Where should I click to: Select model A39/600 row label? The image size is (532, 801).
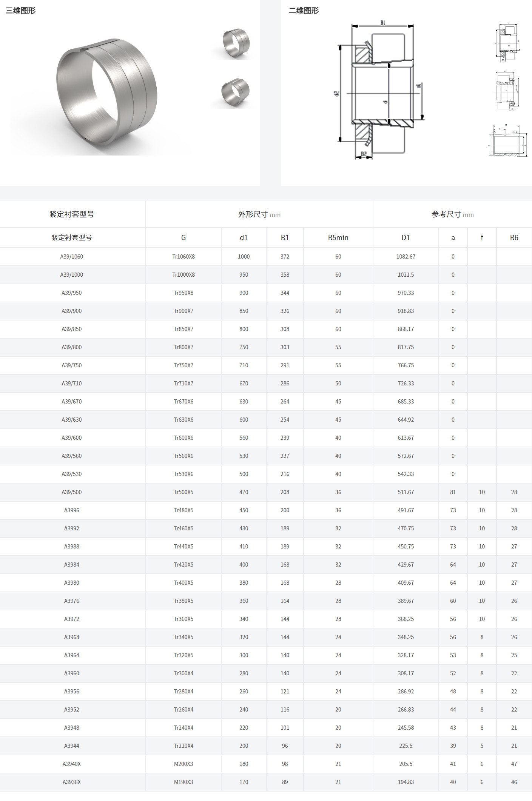(x=72, y=438)
